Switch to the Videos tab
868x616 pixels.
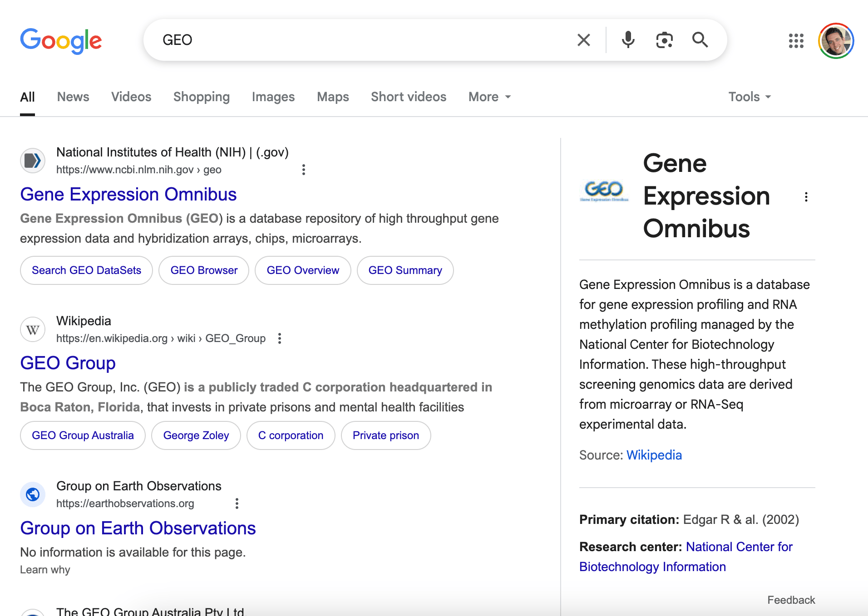tap(131, 97)
